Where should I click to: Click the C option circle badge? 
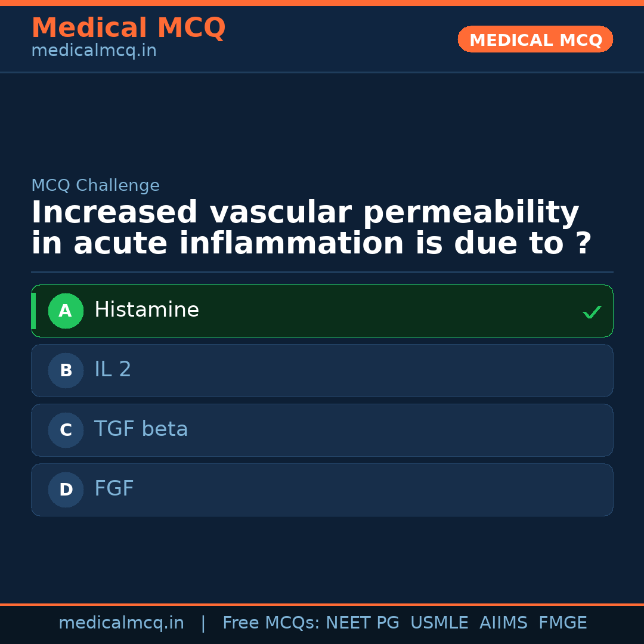coord(66,430)
